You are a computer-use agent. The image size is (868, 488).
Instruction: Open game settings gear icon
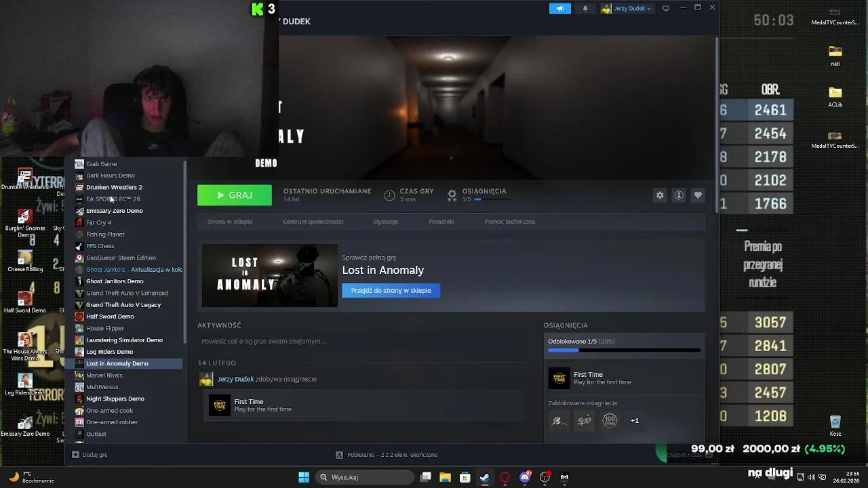pos(659,195)
